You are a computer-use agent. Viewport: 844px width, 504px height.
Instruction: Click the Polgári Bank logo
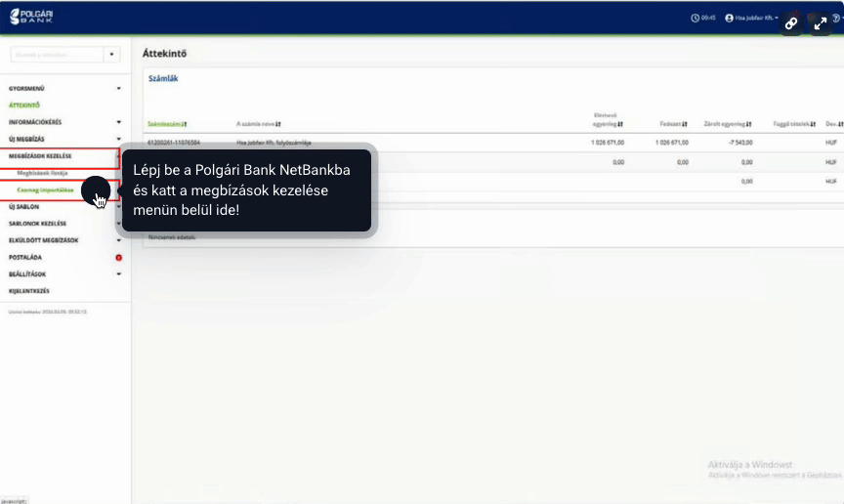31,17
